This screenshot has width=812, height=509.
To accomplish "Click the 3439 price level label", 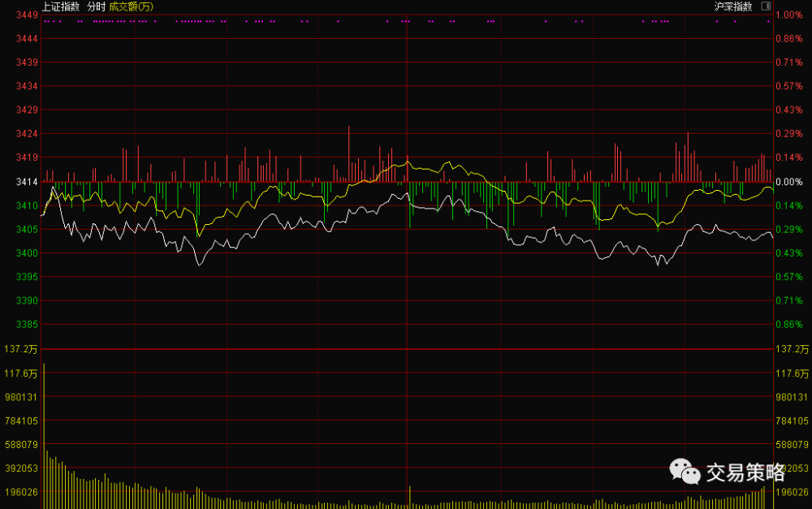I will (27, 63).
